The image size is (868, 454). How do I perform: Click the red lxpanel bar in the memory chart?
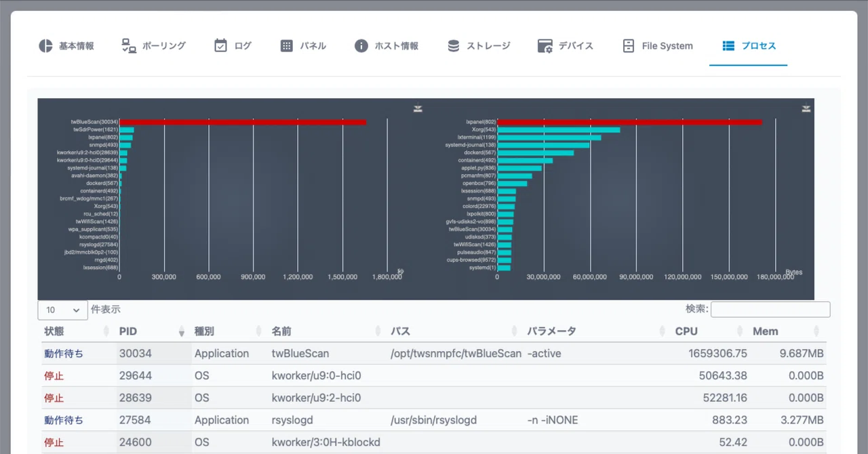(x=629, y=122)
